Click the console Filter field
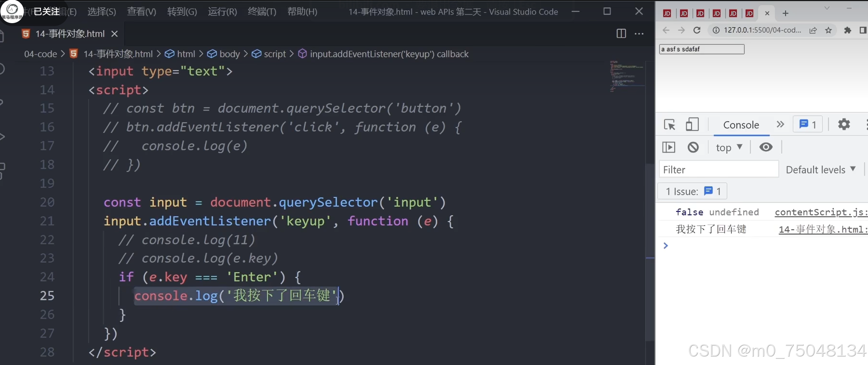Viewport: 868px width, 365px height. click(719, 169)
